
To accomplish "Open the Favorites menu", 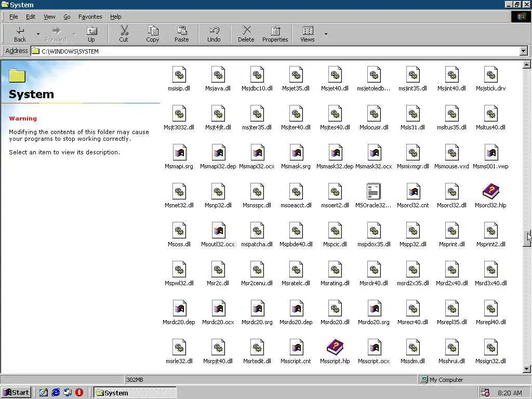I will coord(90,17).
